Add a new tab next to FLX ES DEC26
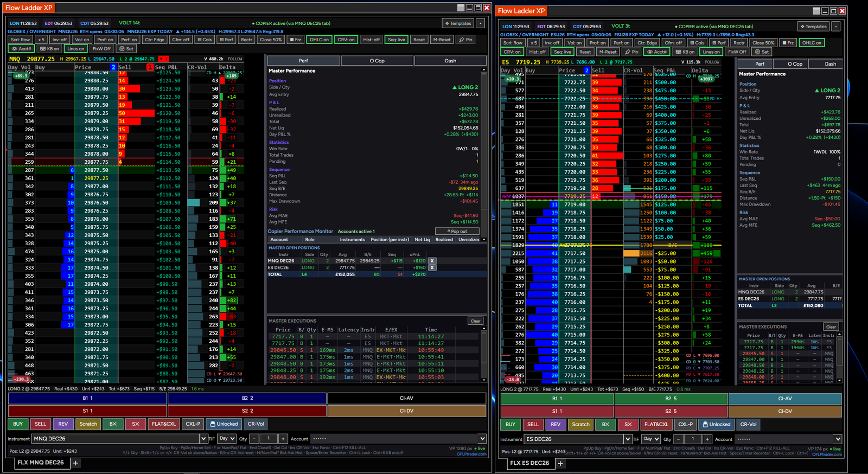Screen dimensions: 868x474 560,463
